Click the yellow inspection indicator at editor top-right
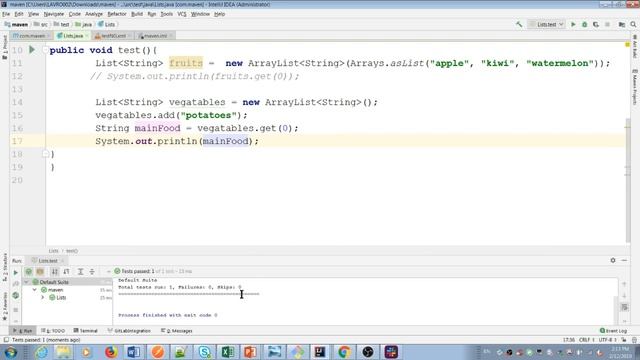The image size is (640, 360). [627, 44]
